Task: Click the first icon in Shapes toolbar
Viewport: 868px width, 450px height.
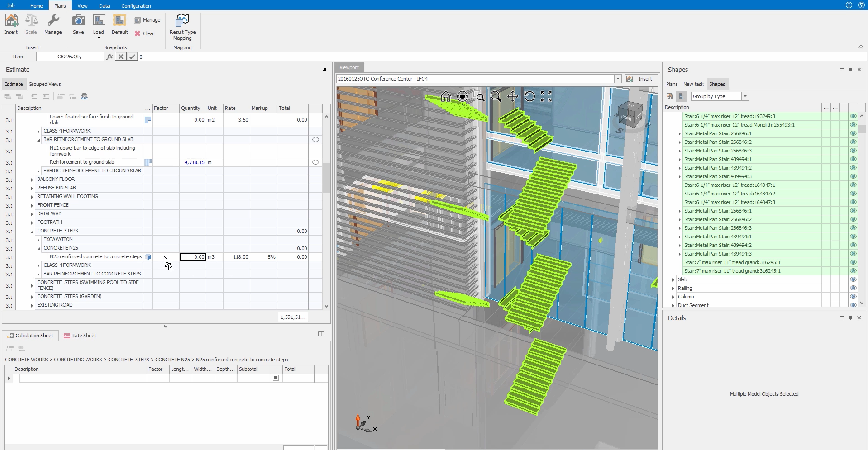Action: 670,96
